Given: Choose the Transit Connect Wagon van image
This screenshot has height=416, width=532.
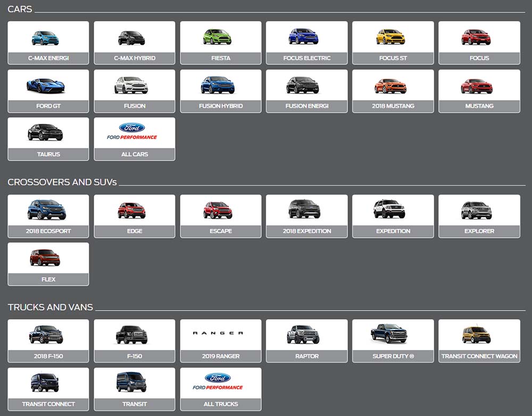Looking at the screenshot, I should 476,335.
